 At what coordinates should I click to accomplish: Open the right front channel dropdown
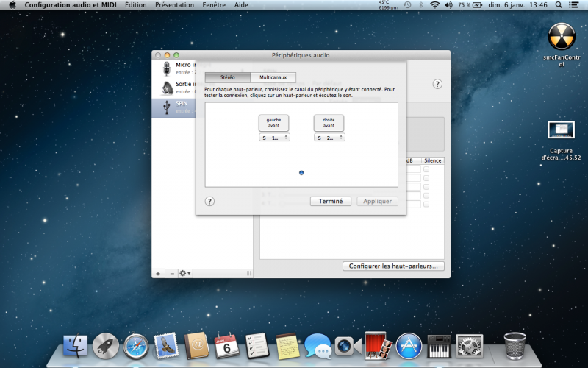329,138
